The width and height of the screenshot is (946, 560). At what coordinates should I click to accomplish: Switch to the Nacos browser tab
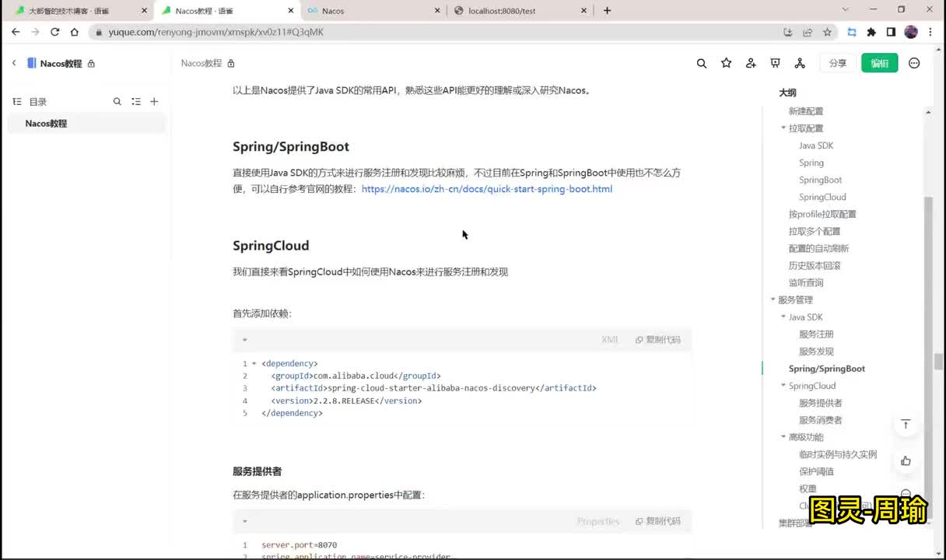373,11
